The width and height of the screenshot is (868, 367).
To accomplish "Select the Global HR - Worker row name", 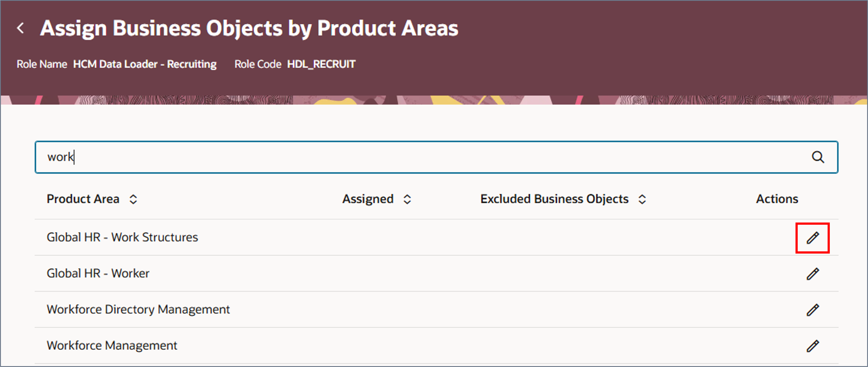I will (x=98, y=273).
